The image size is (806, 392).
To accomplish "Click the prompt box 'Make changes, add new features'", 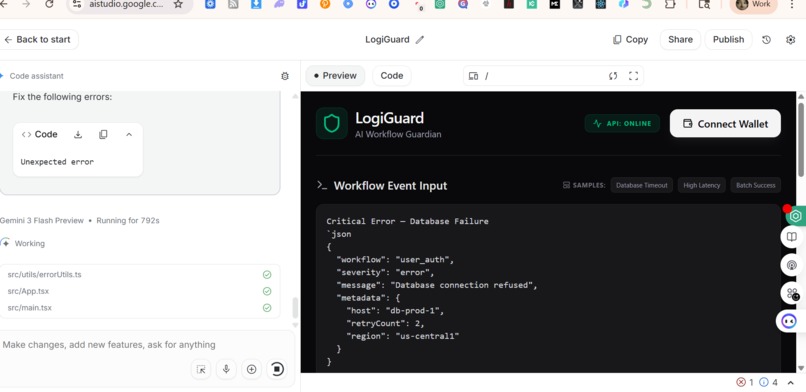I will pyautogui.click(x=109, y=345).
